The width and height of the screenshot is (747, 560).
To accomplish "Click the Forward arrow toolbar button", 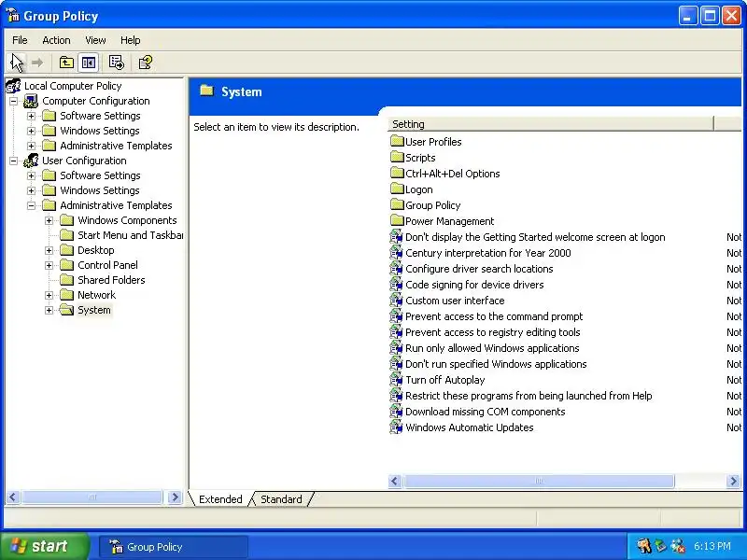I will tap(37, 63).
